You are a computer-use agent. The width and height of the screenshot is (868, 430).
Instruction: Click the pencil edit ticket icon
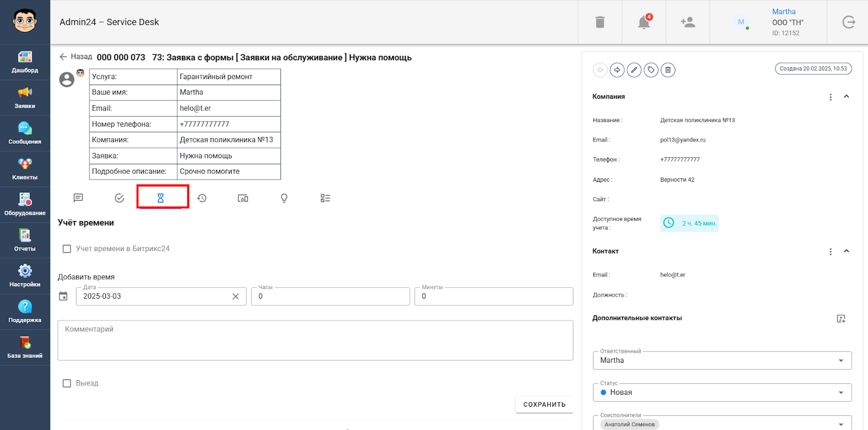634,70
